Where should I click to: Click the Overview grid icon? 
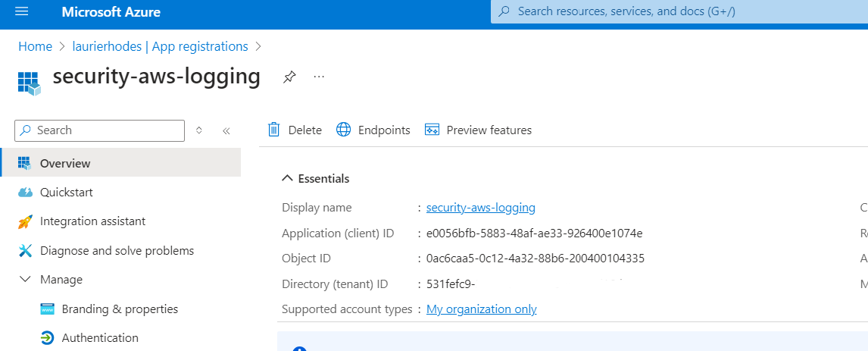coord(24,163)
